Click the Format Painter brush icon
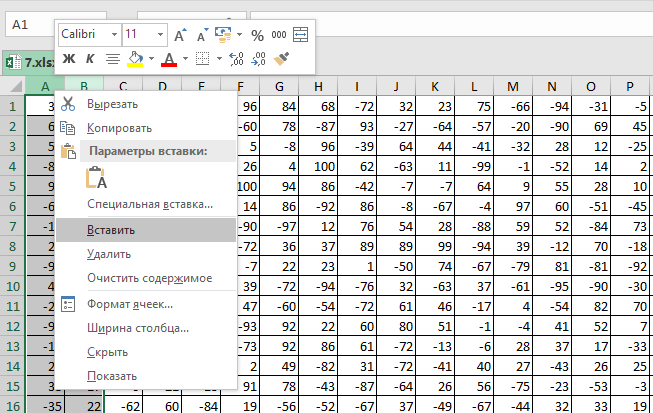The width and height of the screenshot is (653, 413). point(282,59)
